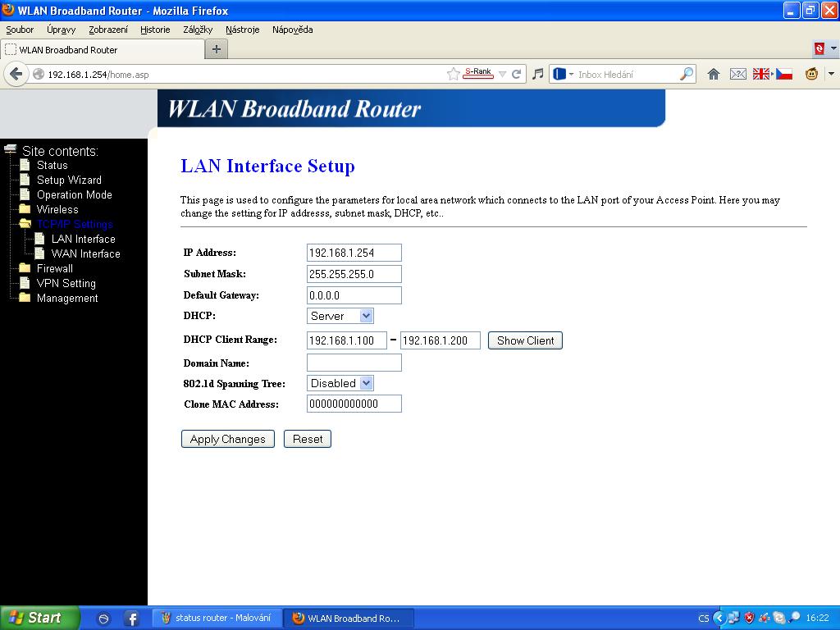Open WAN Interface in the site tree
840x630 pixels.
(85, 253)
